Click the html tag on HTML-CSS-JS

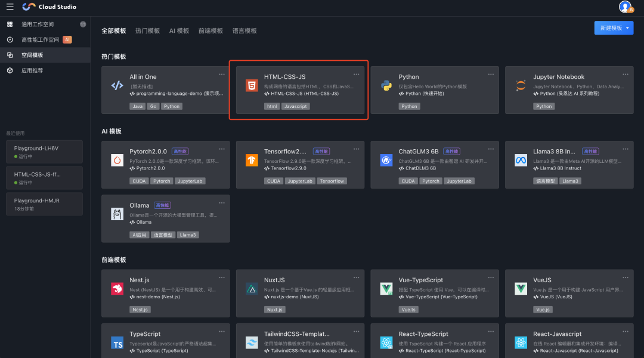[x=272, y=106]
